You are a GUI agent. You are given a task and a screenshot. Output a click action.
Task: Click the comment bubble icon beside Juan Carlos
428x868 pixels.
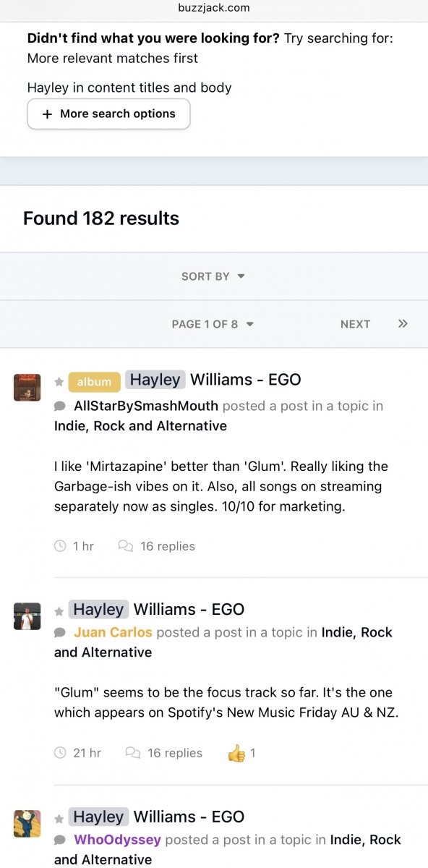tap(59, 633)
